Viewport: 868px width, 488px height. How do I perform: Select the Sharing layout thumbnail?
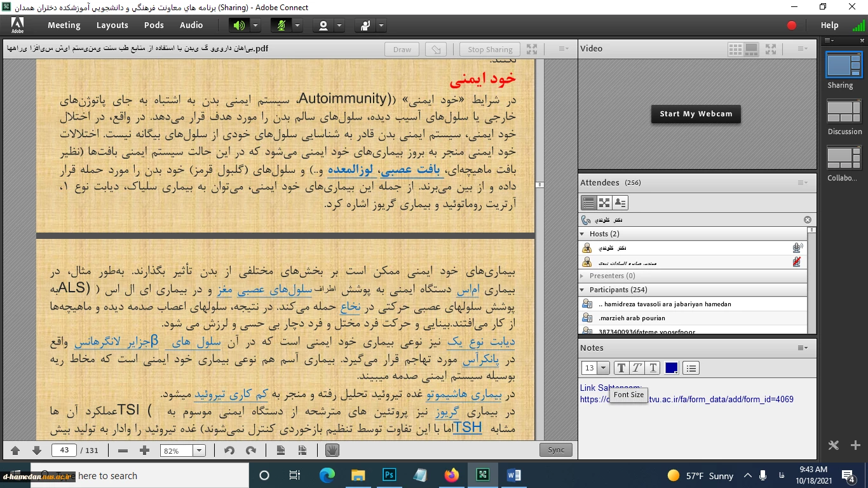pos(844,65)
